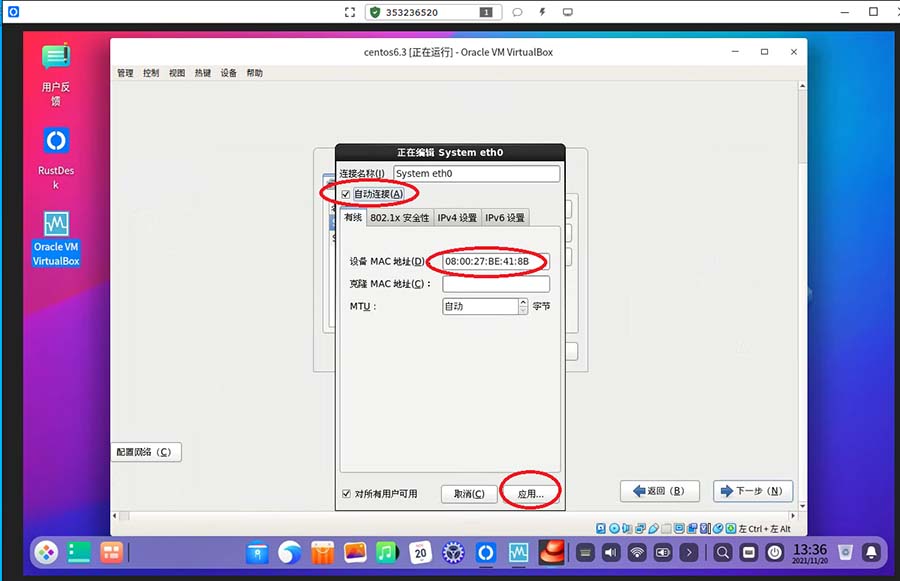Open the View menu in VirtualBox
Screen dimensions: 900x581
point(177,73)
